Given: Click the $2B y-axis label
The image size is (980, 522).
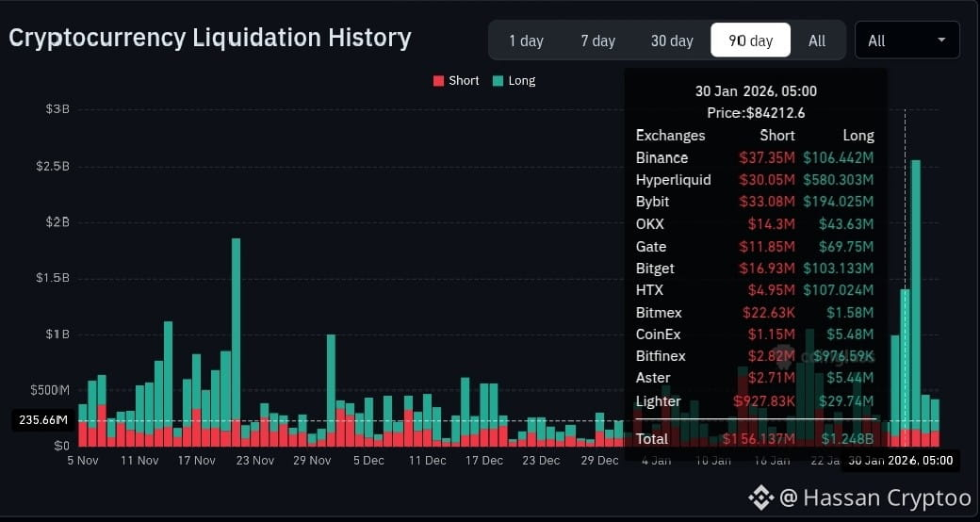Looking at the screenshot, I should 57,222.
